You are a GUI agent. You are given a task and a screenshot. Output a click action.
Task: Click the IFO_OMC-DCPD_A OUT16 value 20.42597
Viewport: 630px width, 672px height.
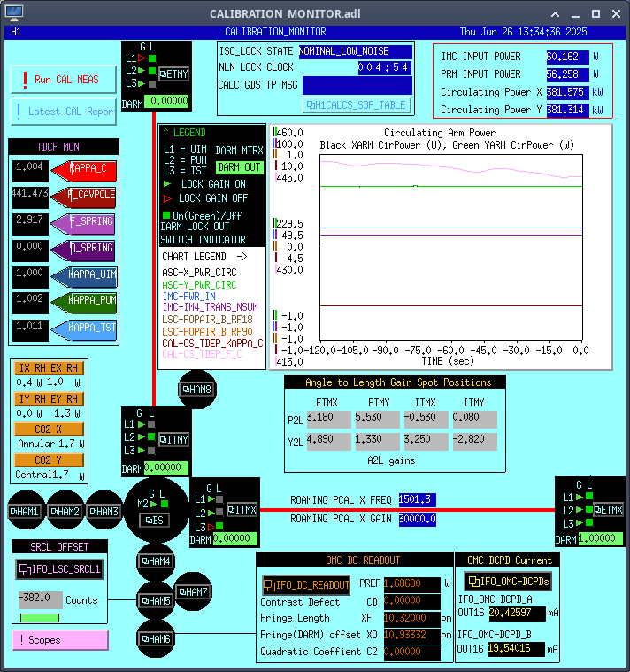point(517,614)
